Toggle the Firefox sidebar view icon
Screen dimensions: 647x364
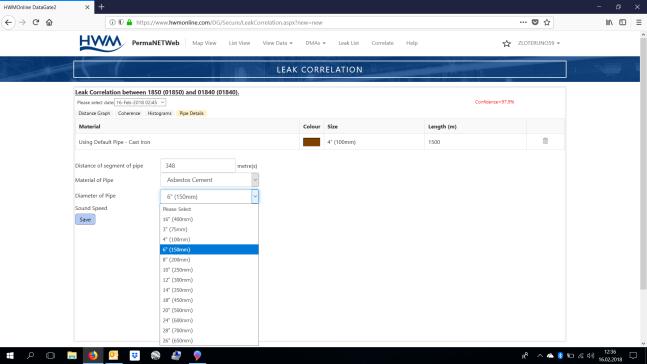pyautogui.click(x=623, y=22)
